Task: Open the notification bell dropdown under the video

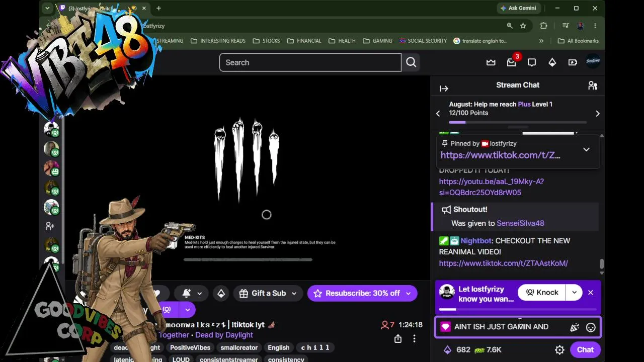Action: pos(192,293)
